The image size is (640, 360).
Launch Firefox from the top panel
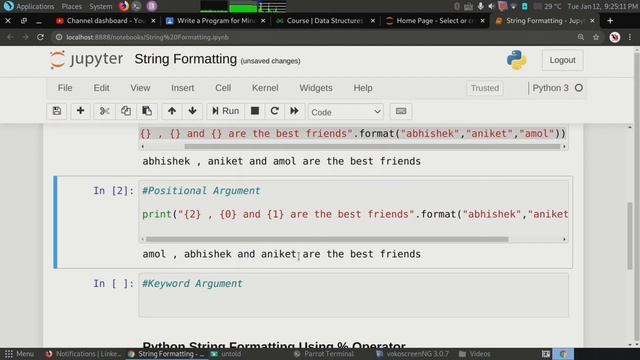point(124,6)
